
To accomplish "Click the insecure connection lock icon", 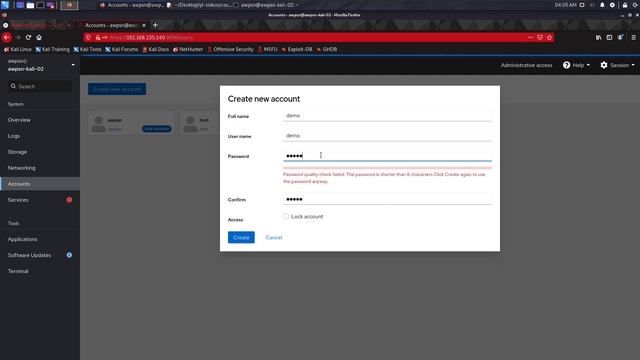I will (x=98, y=38).
